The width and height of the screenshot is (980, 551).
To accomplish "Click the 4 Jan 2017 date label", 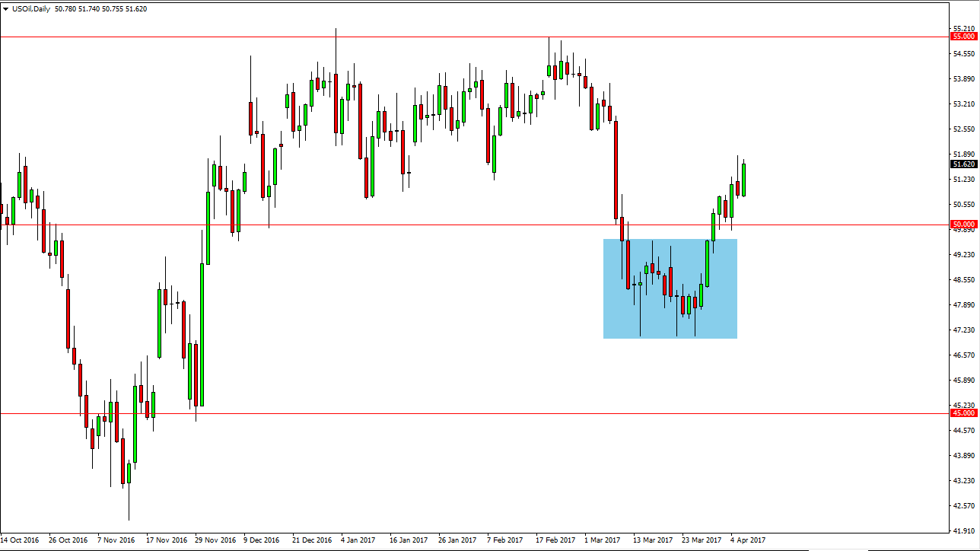I will click(360, 540).
